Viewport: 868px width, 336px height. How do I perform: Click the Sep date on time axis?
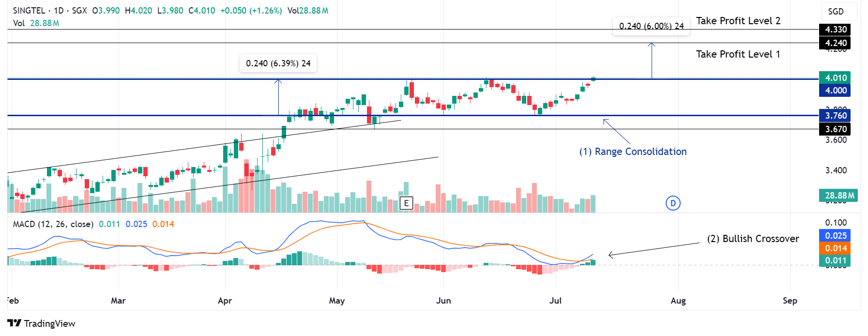790,301
